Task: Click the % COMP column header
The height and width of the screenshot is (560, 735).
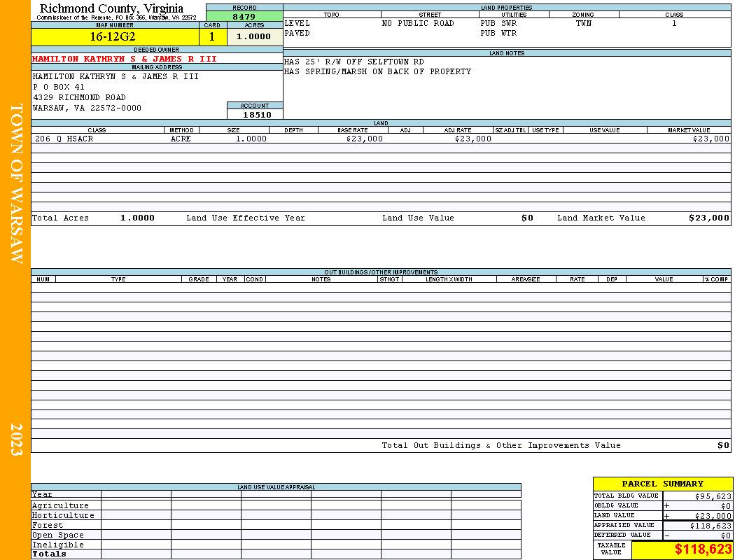Action: pos(717,279)
